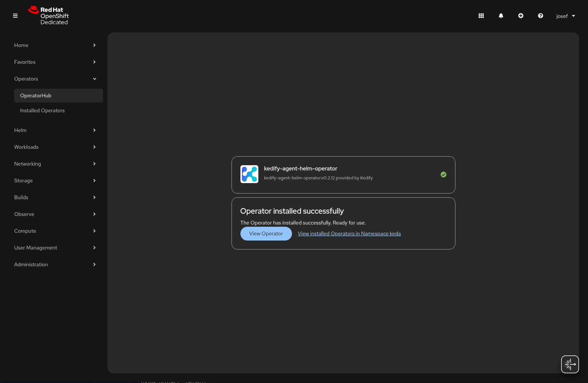Select OperatorHub in the sidebar
Image resolution: width=588 pixels, height=383 pixels.
59,95
